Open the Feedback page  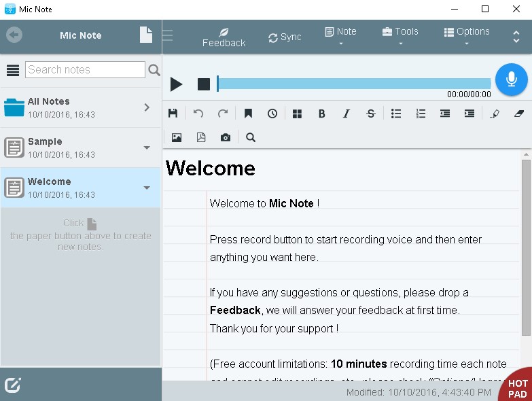224,37
